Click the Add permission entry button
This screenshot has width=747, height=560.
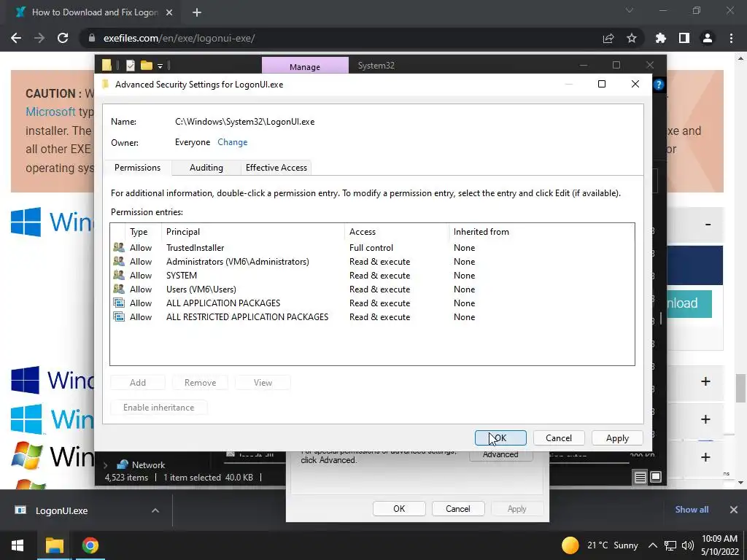point(138,383)
